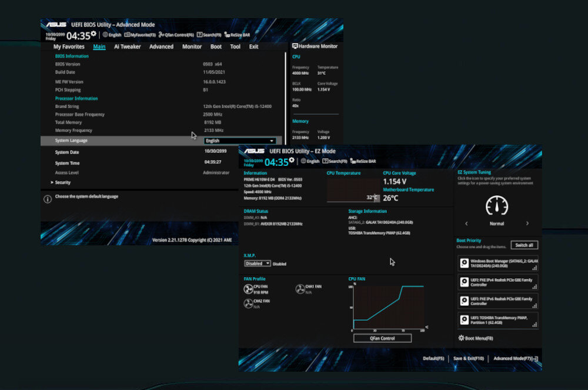The height and width of the screenshot is (390, 588).
Task: Click the gear icon beside Advanced Mode clock
Action: click(x=93, y=34)
